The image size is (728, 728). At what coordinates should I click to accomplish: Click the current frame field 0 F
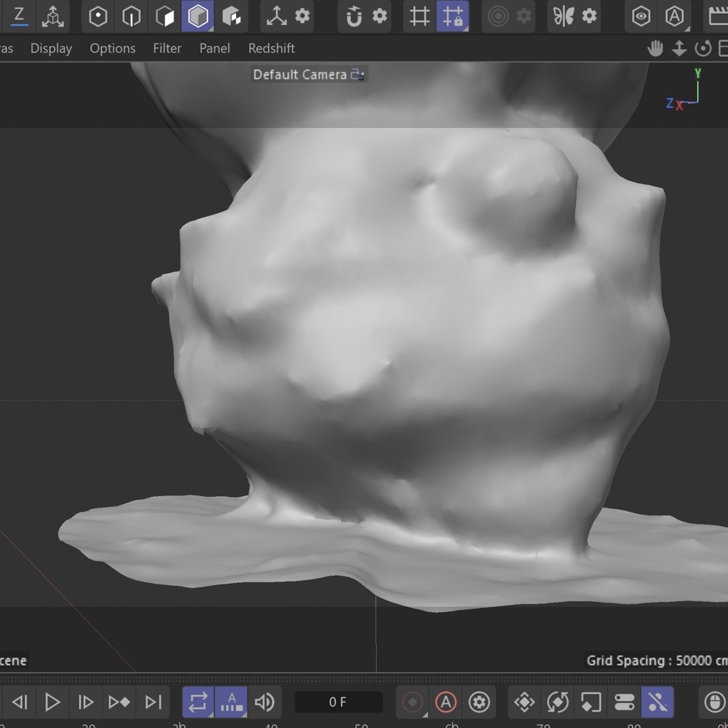[338, 702]
